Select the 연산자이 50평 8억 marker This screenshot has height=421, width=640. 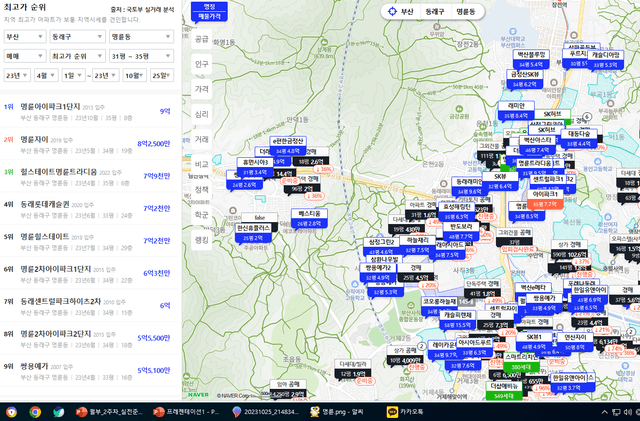(x=575, y=342)
